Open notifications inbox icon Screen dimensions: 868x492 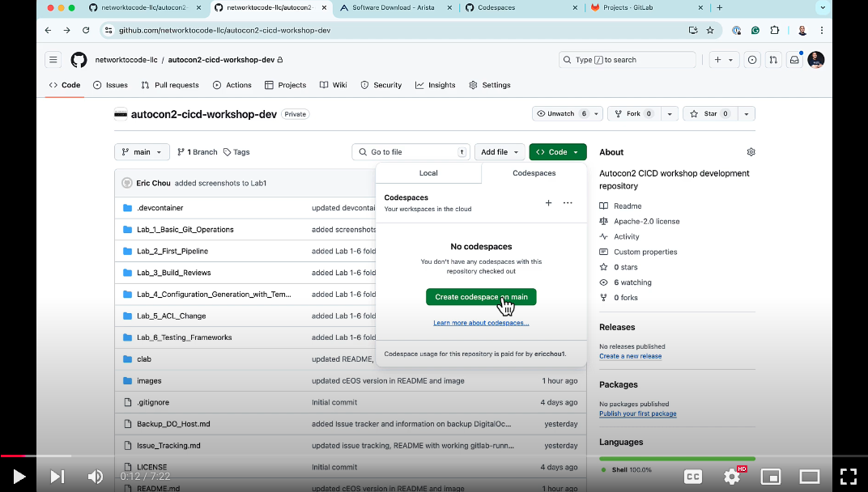pos(794,60)
